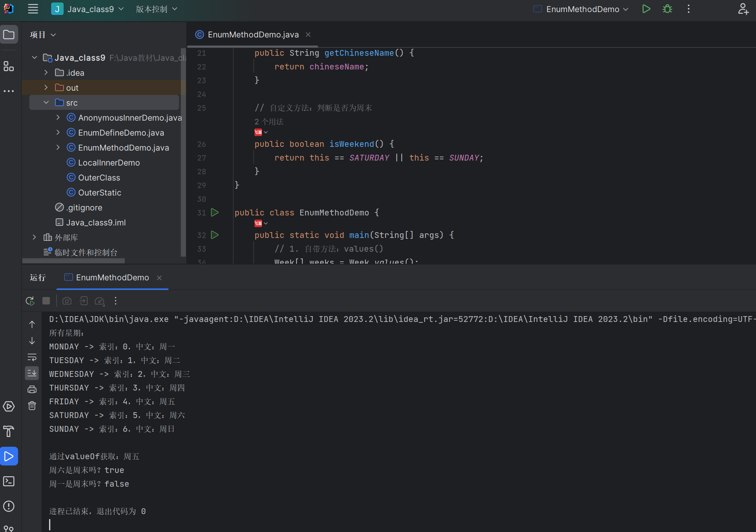Click the project panel horizontal scrollbar
The image size is (756, 532).
click(x=74, y=261)
